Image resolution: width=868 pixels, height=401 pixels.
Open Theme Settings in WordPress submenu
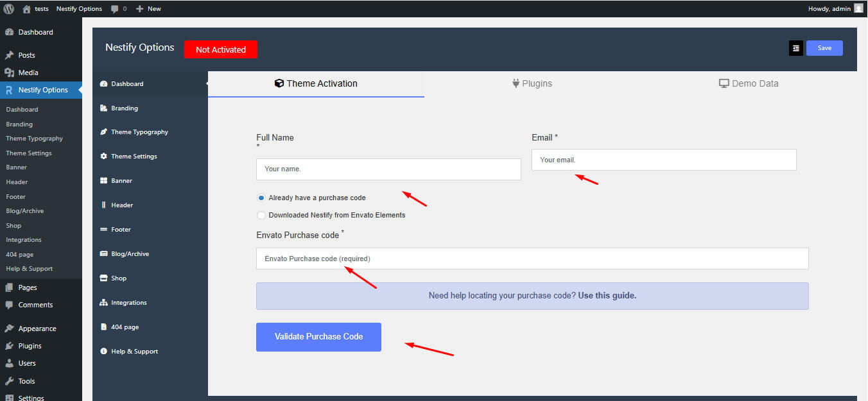click(29, 153)
